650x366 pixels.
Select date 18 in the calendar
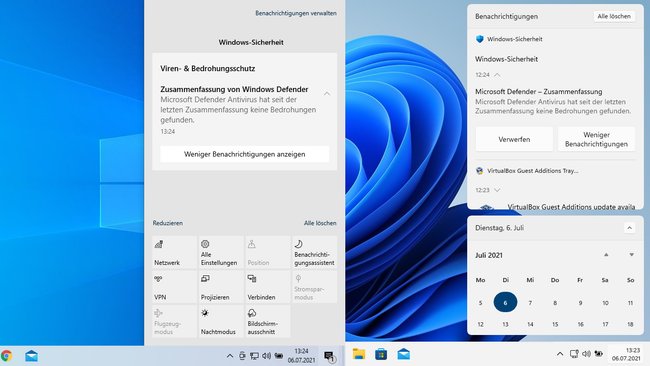pos(630,324)
